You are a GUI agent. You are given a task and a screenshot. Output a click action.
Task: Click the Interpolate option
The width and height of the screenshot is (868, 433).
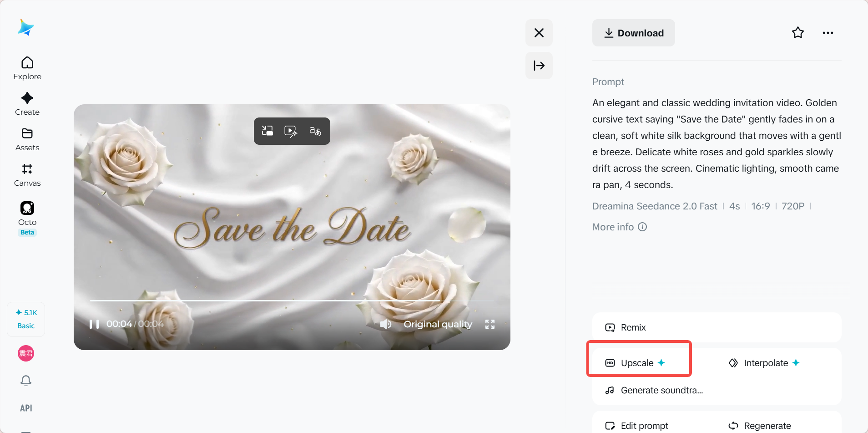pos(764,363)
